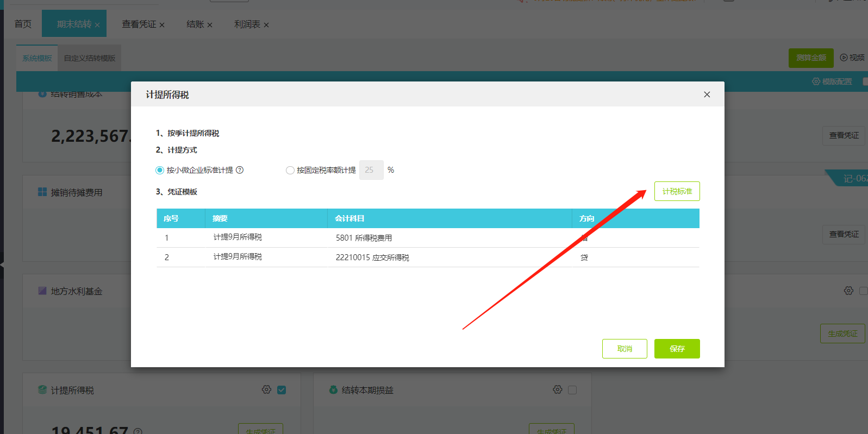
Task: Close the 查看凭证 tab
Action: pyautogui.click(x=162, y=25)
